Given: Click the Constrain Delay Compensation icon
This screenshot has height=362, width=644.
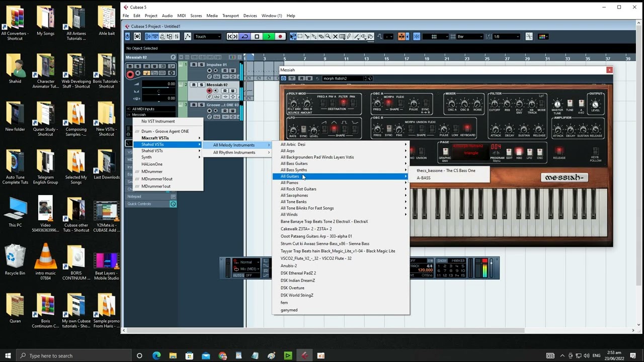Looking at the screenshot, I should (137, 37).
